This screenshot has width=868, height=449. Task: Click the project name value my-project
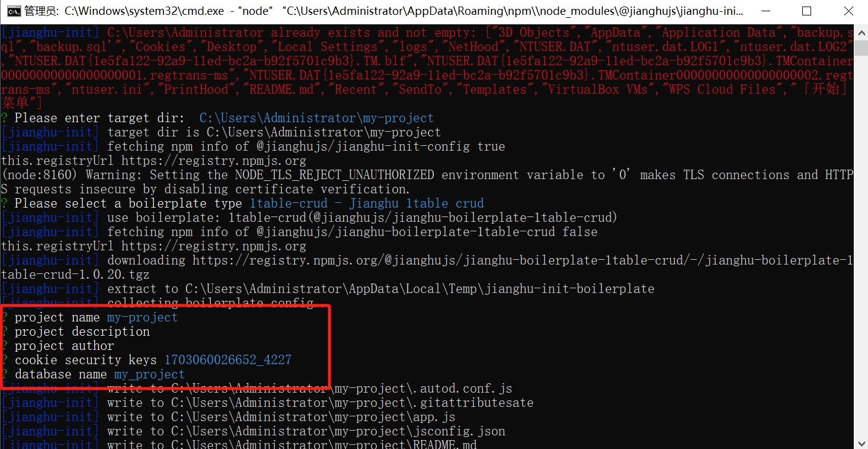(x=142, y=317)
